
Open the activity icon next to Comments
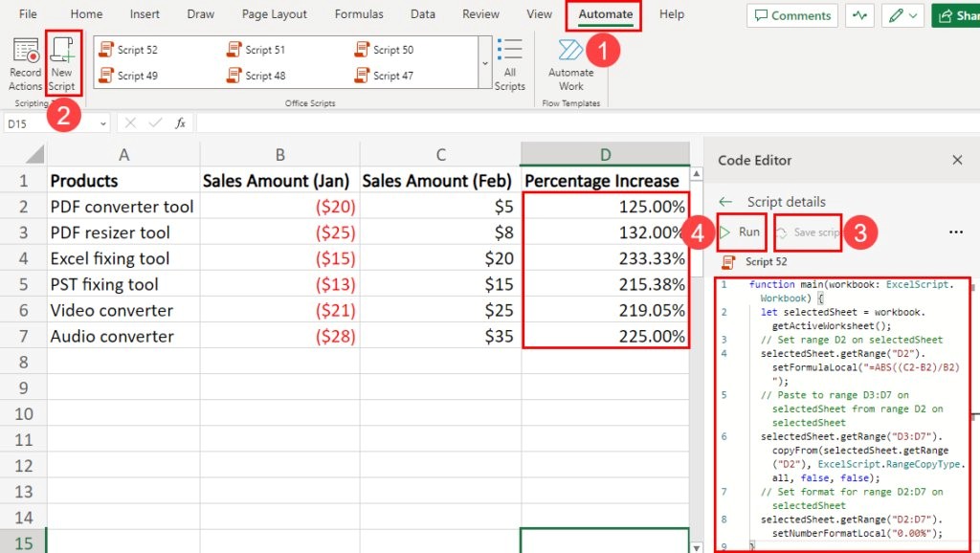[859, 15]
